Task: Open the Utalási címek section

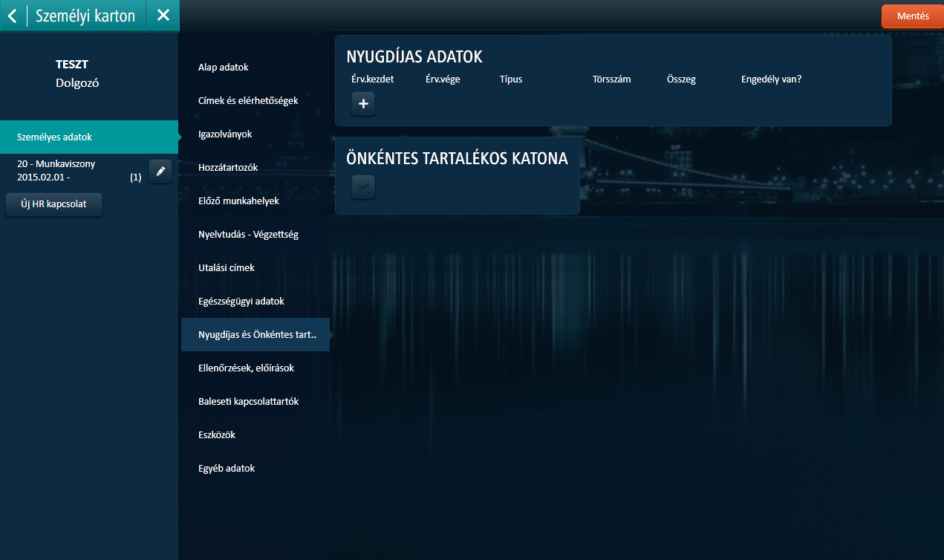Action: 227,268
